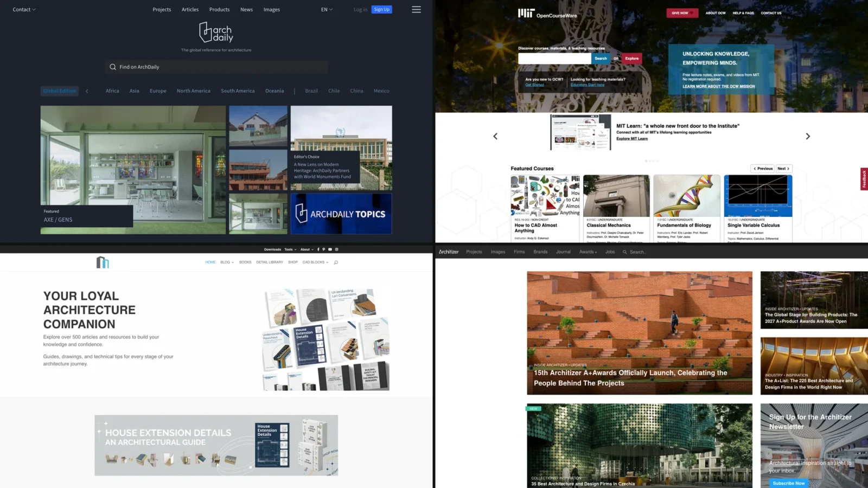Open the architecture companion site's Facebook icon
The height and width of the screenshot is (488, 868).
pyautogui.click(x=318, y=249)
